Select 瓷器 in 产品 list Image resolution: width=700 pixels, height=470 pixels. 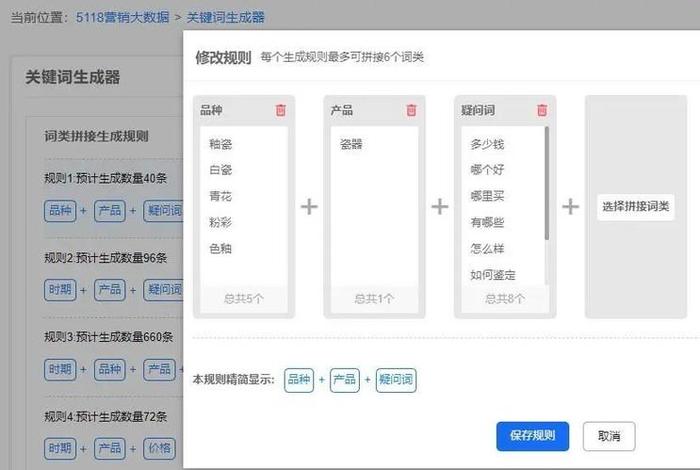[351, 144]
